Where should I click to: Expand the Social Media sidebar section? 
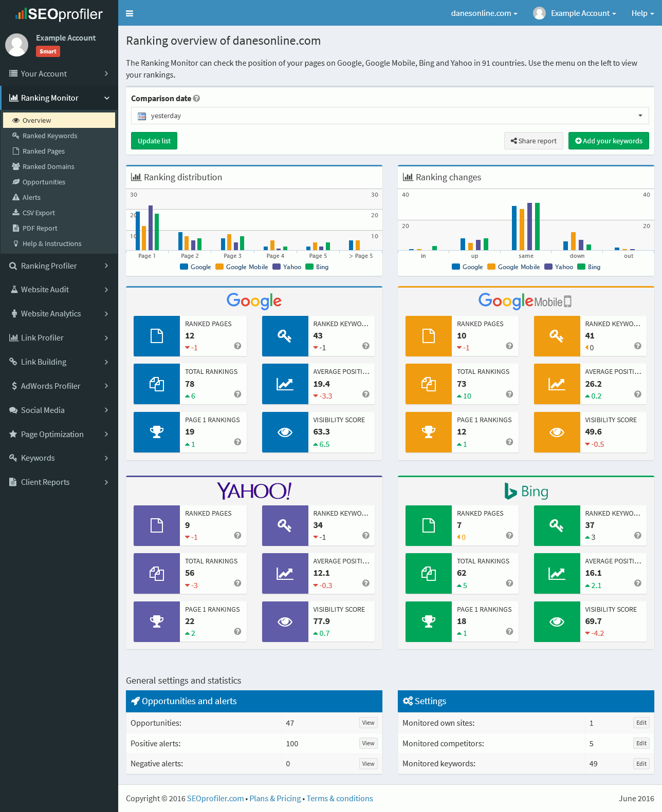(59, 410)
